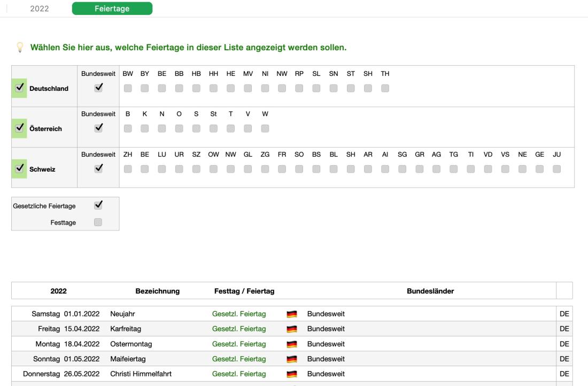Toggle the Bundesweit checkbox for Österreich

98,128
